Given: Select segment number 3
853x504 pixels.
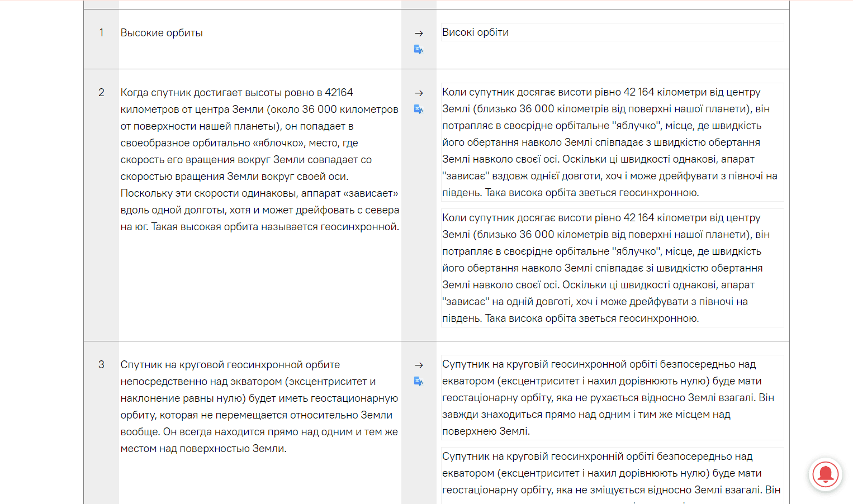Looking at the screenshot, I should click(x=101, y=365).
